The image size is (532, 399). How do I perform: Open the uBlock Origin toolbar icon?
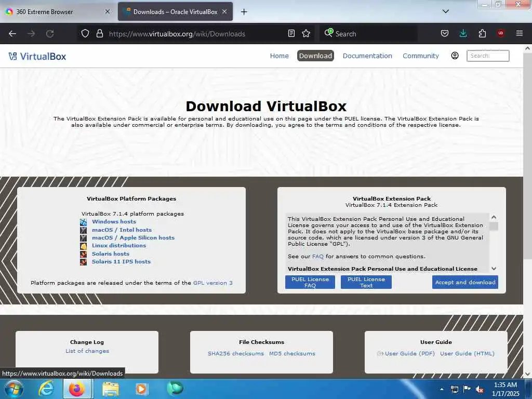pos(501,33)
